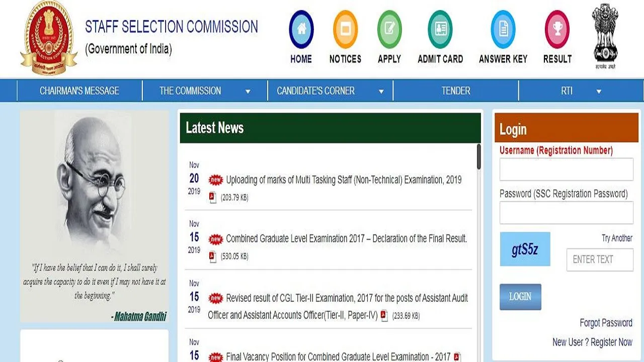
Task: Open Chairman's Message menu item
Action: click(x=79, y=91)
